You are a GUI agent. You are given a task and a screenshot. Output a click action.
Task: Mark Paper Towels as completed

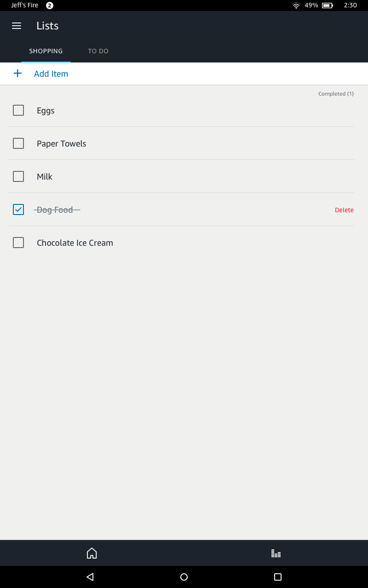pyautogui.click(x=18, y=143)
